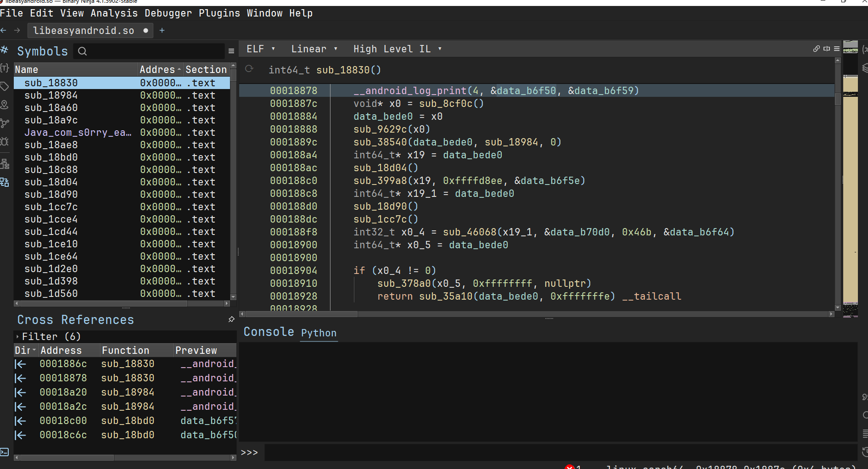The image size is (868, 469).
Task: Navigate back with the left arrow
Action: point(4,30)
